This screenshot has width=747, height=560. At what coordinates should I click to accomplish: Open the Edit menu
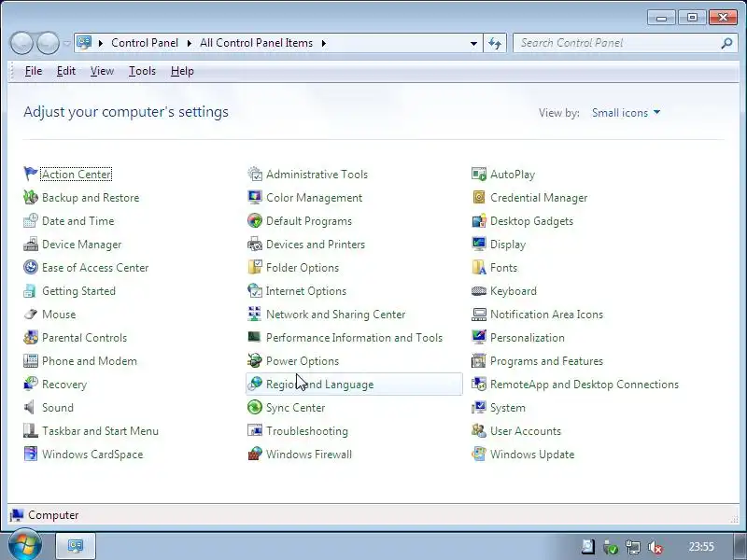[65, 71]
